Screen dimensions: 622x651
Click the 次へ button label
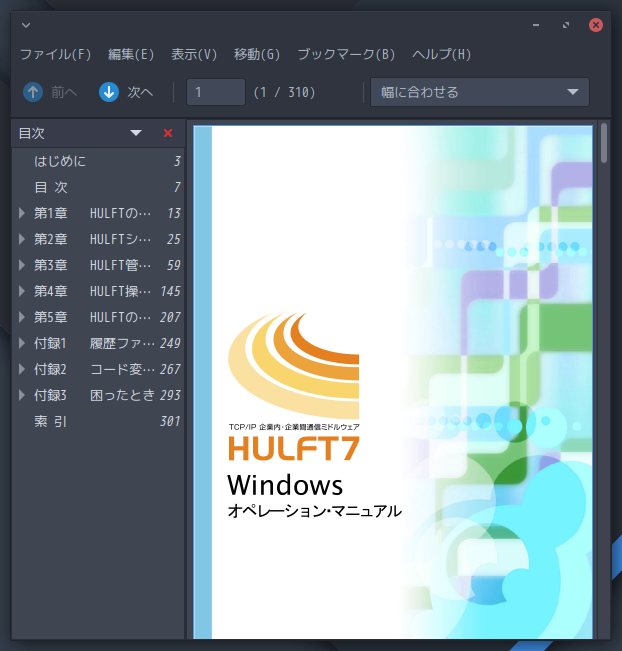coord(140,92)
